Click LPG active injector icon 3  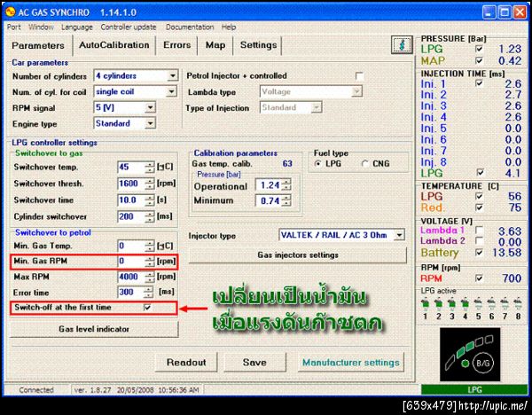pos(451,303)
